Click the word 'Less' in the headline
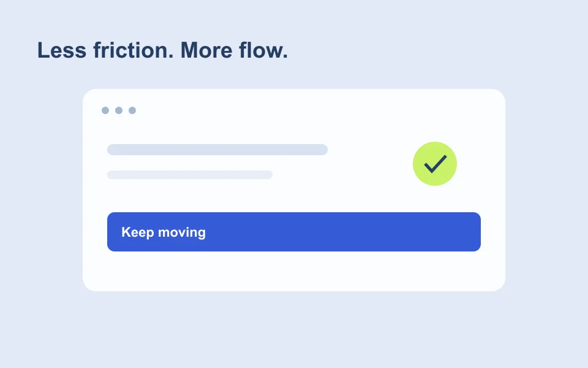 pyautogui.click(x=62, y=50)
